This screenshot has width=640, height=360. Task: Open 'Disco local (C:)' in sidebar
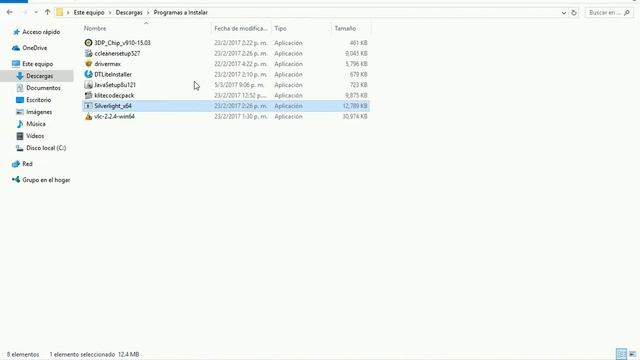pos(46,148)
